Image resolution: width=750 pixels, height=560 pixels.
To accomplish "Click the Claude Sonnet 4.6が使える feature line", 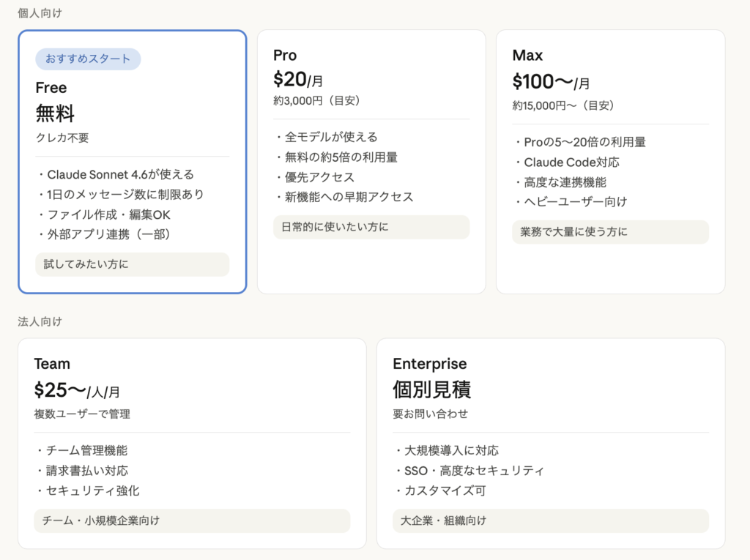I will pyautogui.click(x=117, y=174).
